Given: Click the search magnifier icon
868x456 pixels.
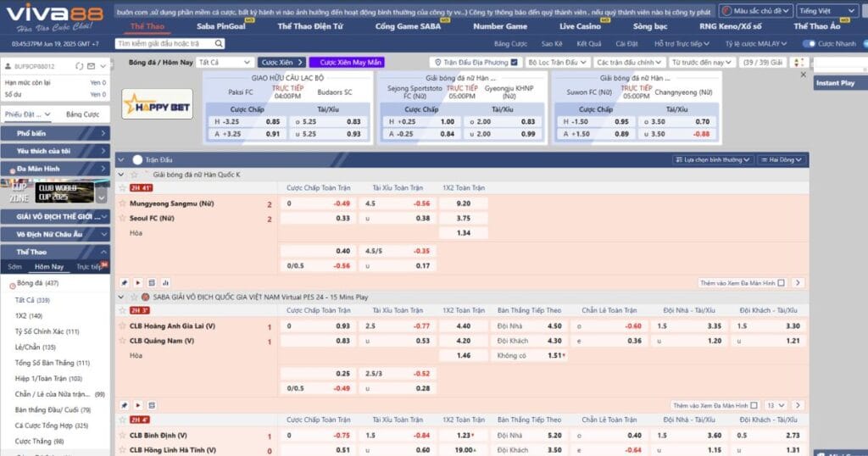Looking at the screenshot, I should [x=219, y=44].
